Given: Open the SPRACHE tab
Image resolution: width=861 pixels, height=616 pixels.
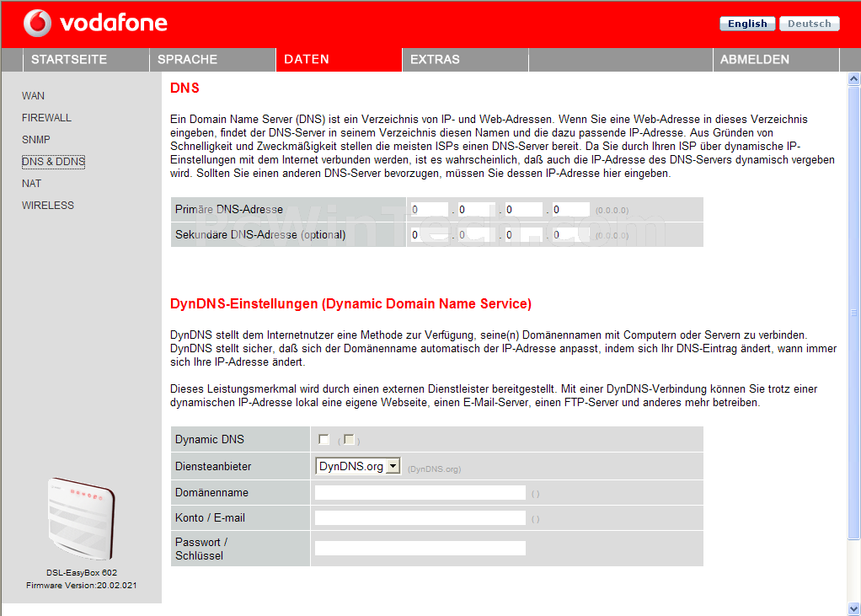Looking at the screenshot, I should pos(212,59).
